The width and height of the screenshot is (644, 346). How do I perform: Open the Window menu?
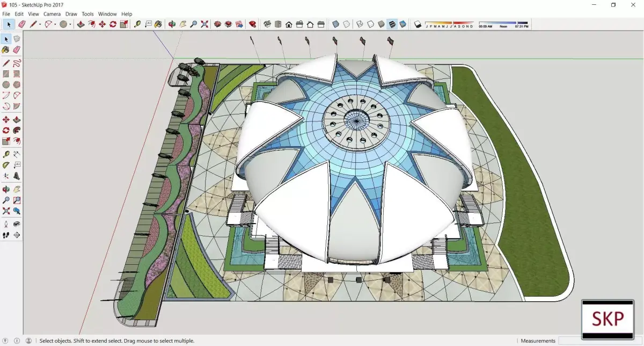point(107,14)
